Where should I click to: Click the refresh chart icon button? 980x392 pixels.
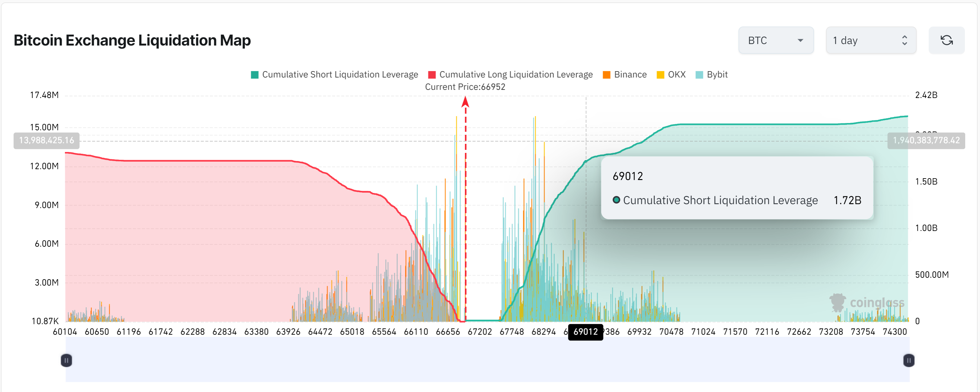(946, 40)
